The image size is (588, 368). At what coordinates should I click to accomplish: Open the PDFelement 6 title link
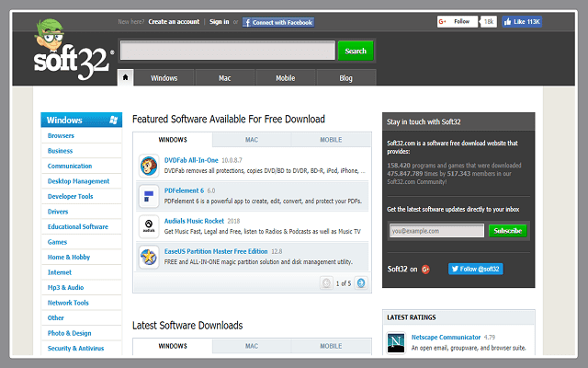point(184,190)
